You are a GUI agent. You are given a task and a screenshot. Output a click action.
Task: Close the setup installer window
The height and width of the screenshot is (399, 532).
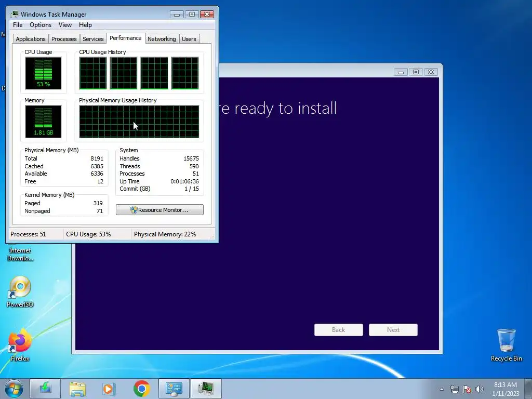(431, 72)
